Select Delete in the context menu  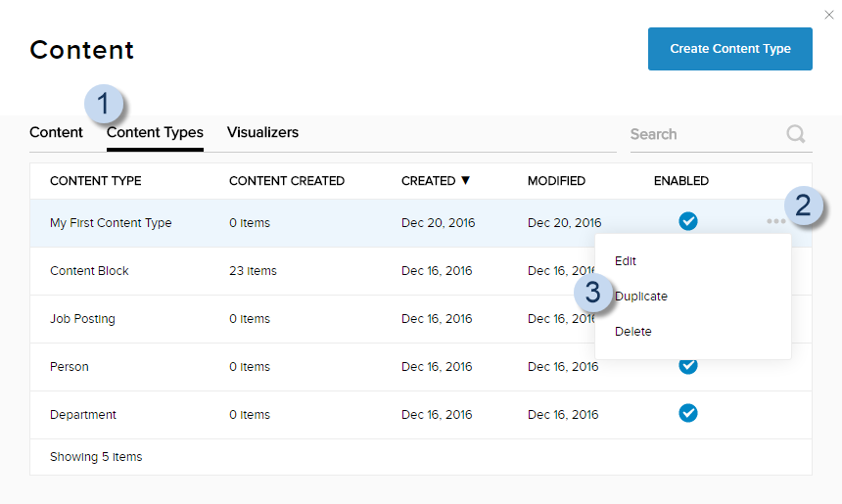pyautogui.click(x=633, y=332)
